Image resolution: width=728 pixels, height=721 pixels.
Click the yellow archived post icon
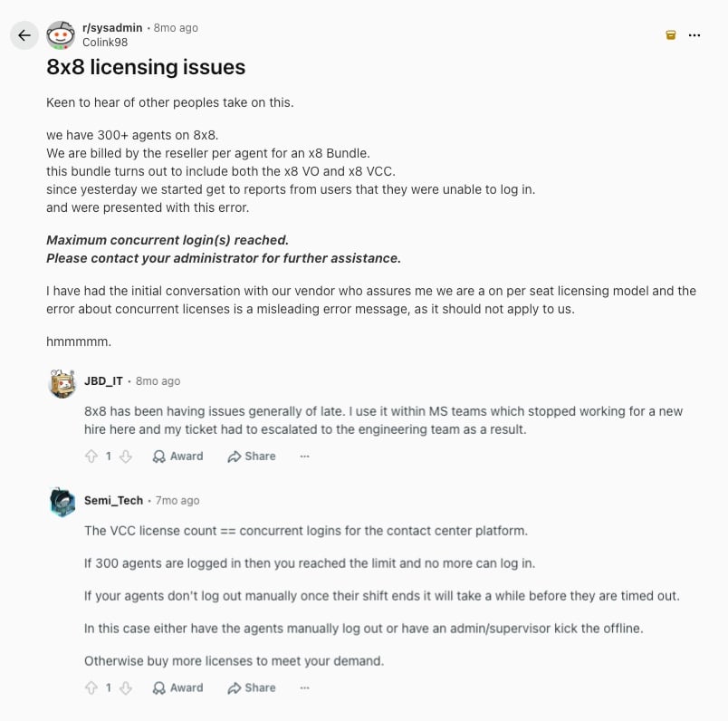click(670, 35)
